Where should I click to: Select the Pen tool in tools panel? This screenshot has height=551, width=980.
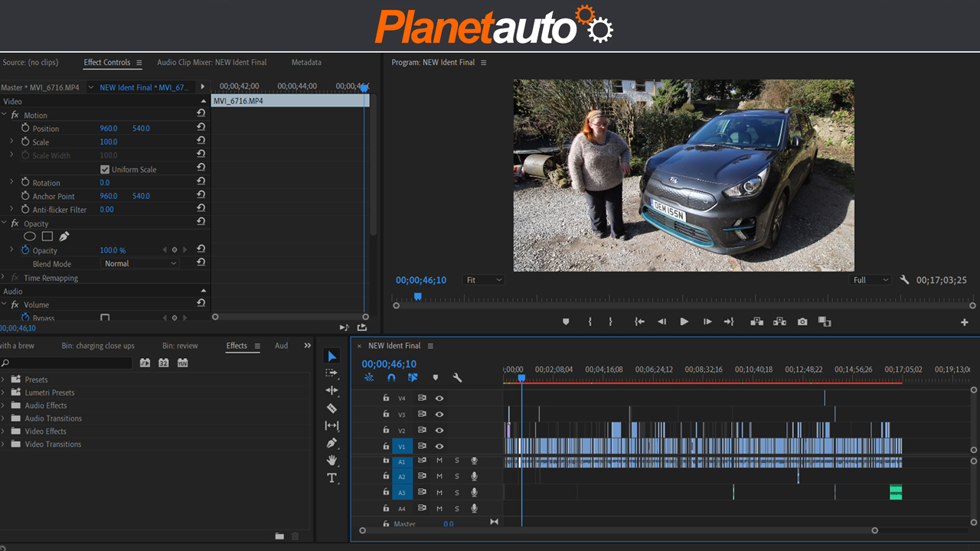pyautogui.click(x=332, y=443)
